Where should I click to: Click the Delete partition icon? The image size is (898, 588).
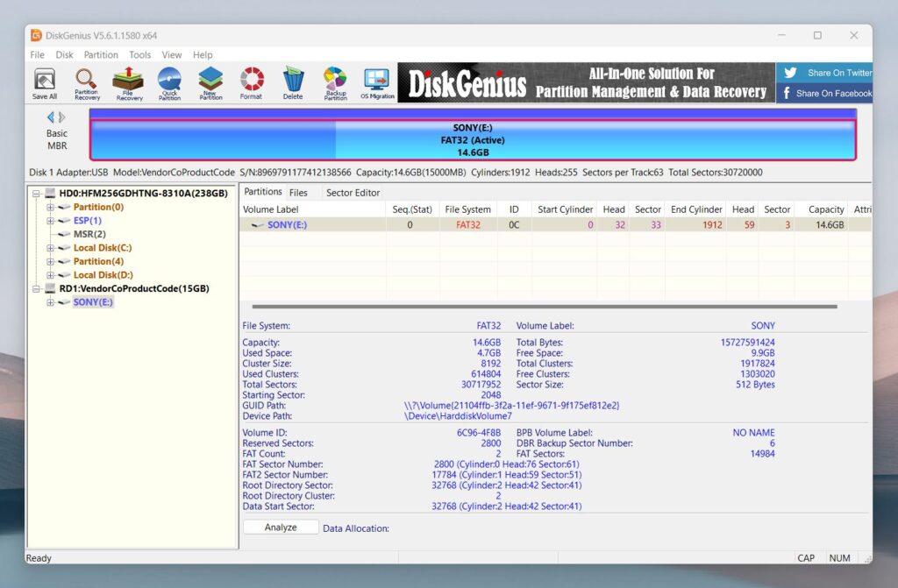point(293,82)
